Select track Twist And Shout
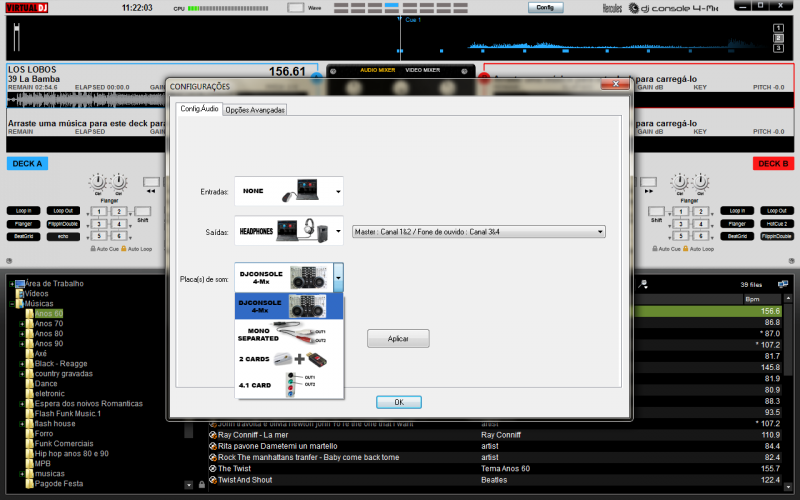 245,480
